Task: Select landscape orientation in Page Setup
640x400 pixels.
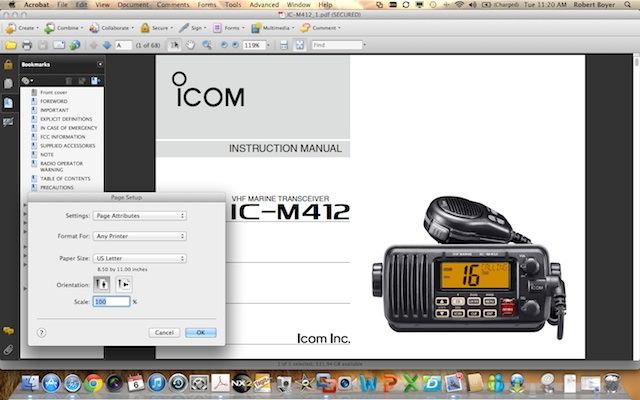Action: 124,284
